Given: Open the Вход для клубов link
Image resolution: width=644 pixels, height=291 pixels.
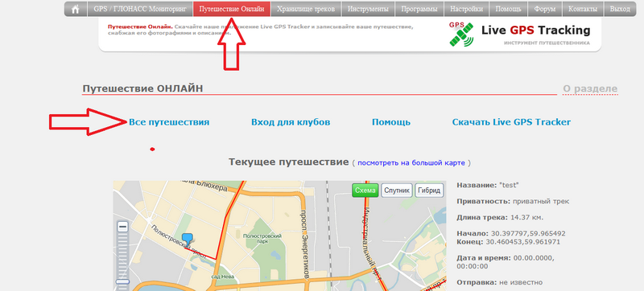Looking at the screenshot, I should click(x=291, y=122).
